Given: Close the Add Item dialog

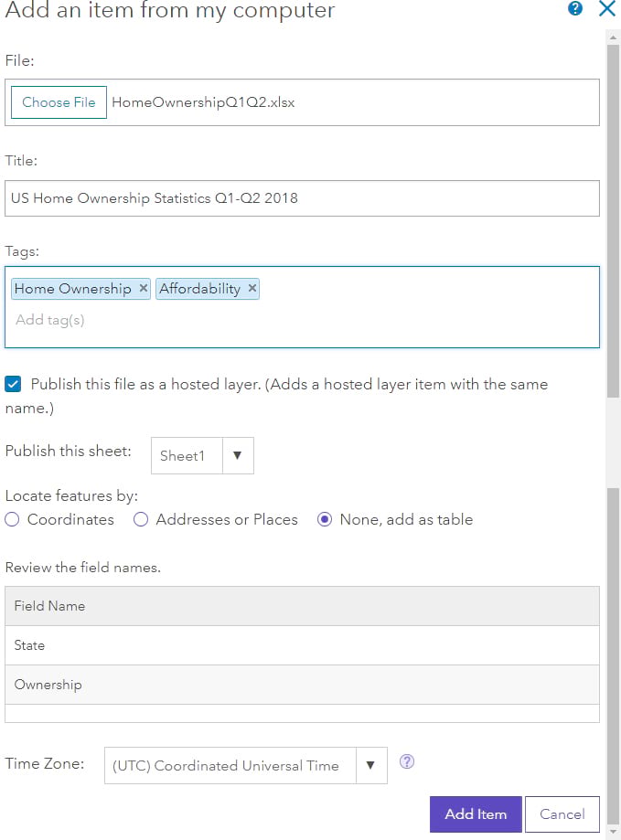Looking at the screenshot, I should pyautogui.click(x=606, y=9).
